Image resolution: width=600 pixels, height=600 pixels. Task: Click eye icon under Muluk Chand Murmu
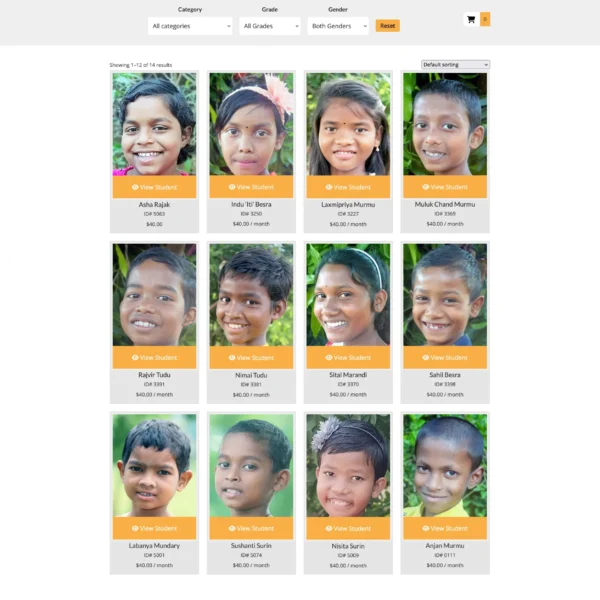(x=426, y=187)
